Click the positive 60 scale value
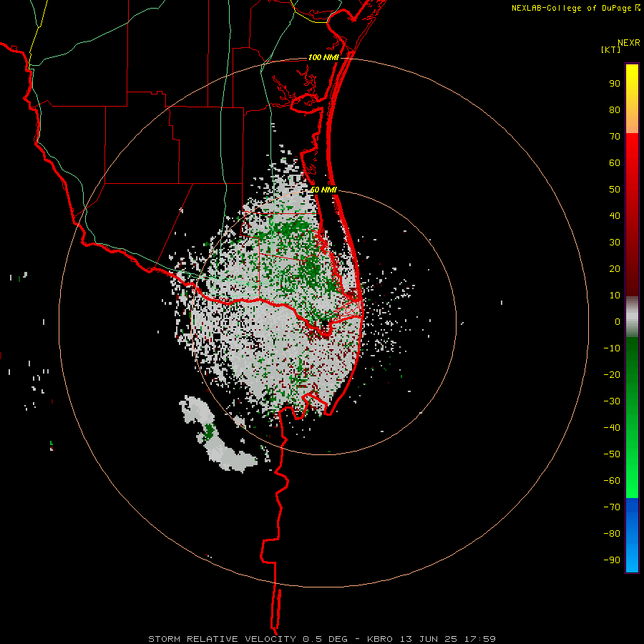Screen dimensions: 644x644 pyautogui.click(x=615, y=163)
